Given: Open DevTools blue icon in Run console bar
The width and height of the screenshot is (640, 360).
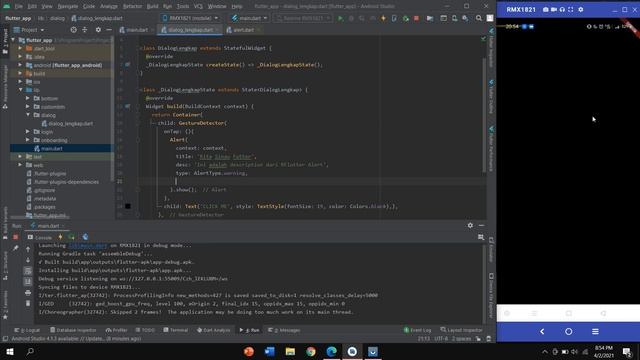Looking at the screenshot, I should coord(85,237).
